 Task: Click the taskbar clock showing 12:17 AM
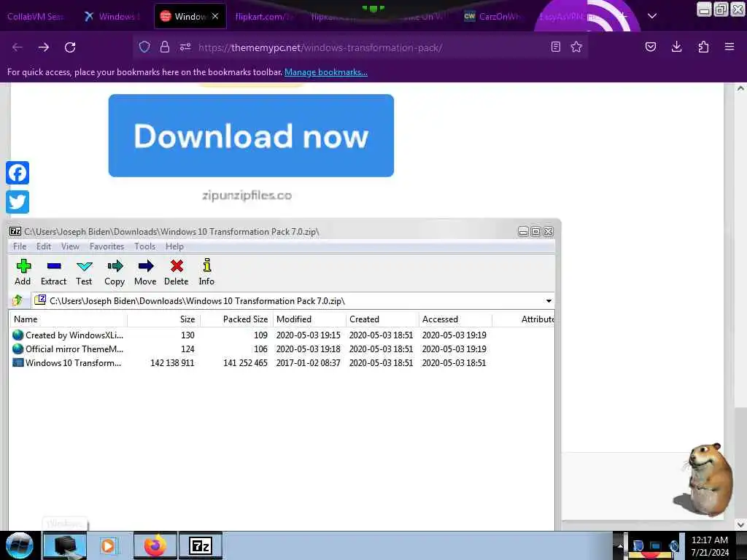(x=710, y=546)
